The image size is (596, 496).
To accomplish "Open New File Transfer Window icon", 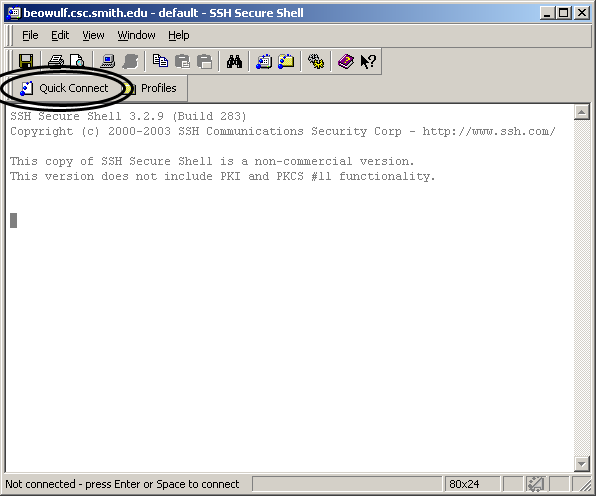I will tap(286, 61).
